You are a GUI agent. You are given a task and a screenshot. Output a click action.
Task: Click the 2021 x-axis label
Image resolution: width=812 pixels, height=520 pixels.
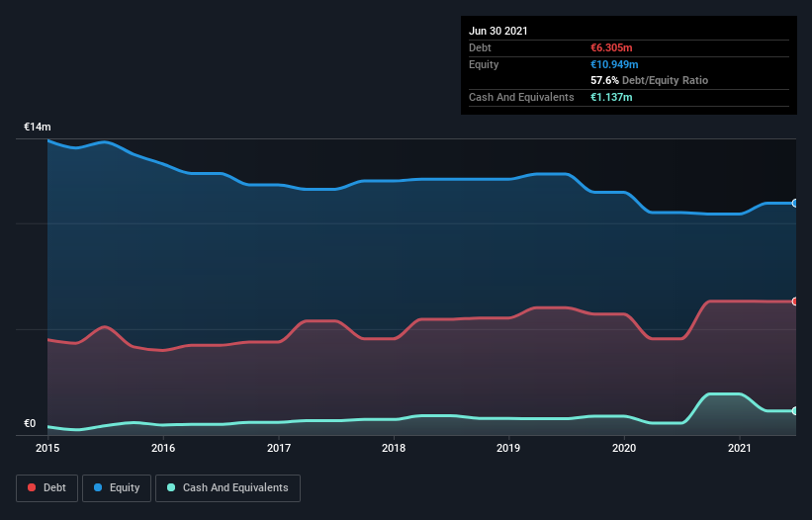tap(740, 448)
